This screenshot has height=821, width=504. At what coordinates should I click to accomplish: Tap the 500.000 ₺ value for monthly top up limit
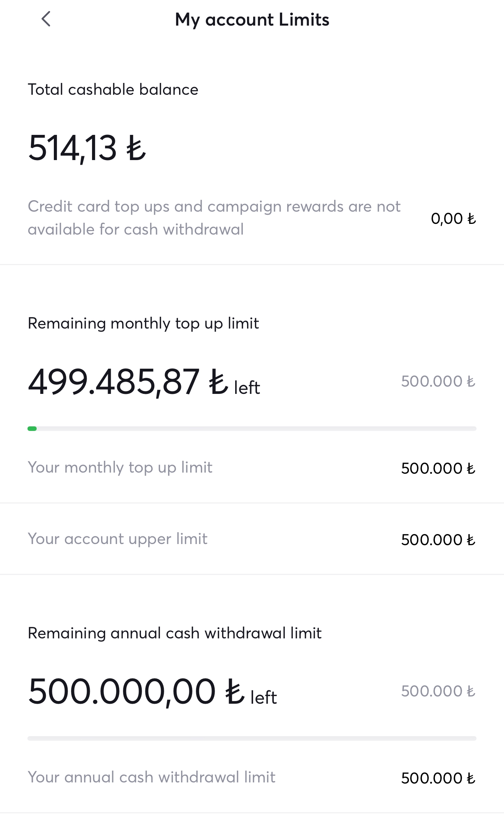pyautogui.click(x=438, y=468)
